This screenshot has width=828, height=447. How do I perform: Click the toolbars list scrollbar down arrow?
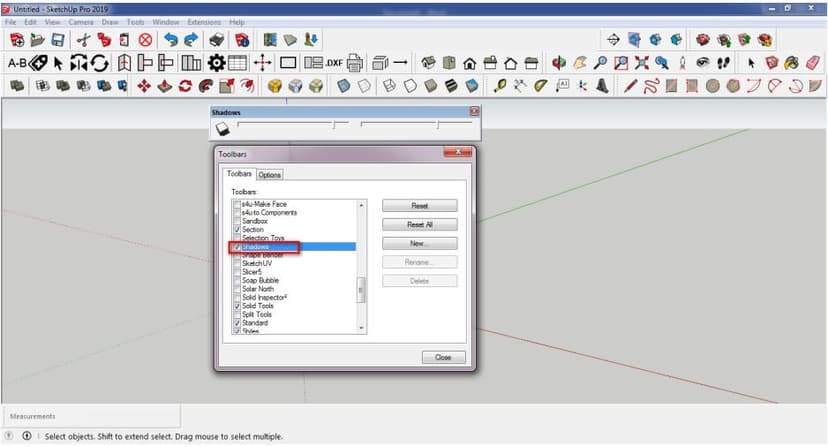coord(362,328)
